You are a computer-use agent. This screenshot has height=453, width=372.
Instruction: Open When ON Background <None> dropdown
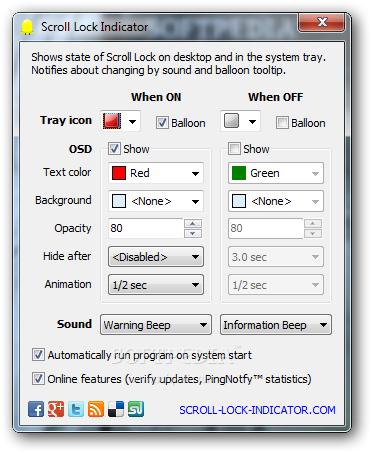click(x=156, y=201)
